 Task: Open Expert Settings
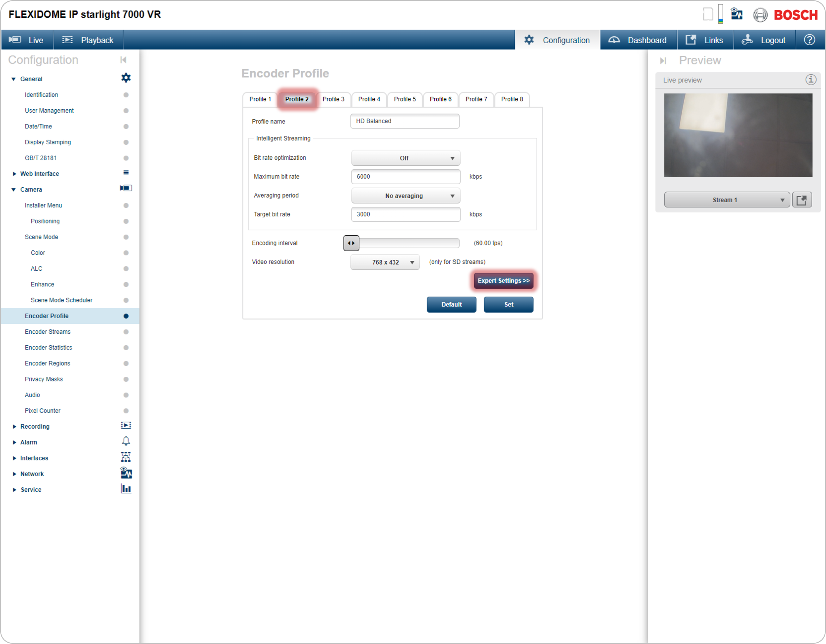click(x=504, y=281)
